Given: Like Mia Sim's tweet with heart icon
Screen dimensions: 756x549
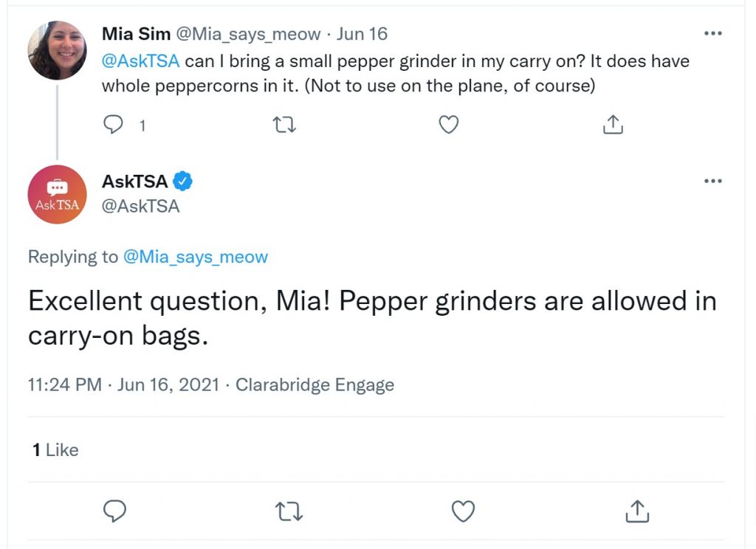Looking at the screenshot, I should point(448,125).
